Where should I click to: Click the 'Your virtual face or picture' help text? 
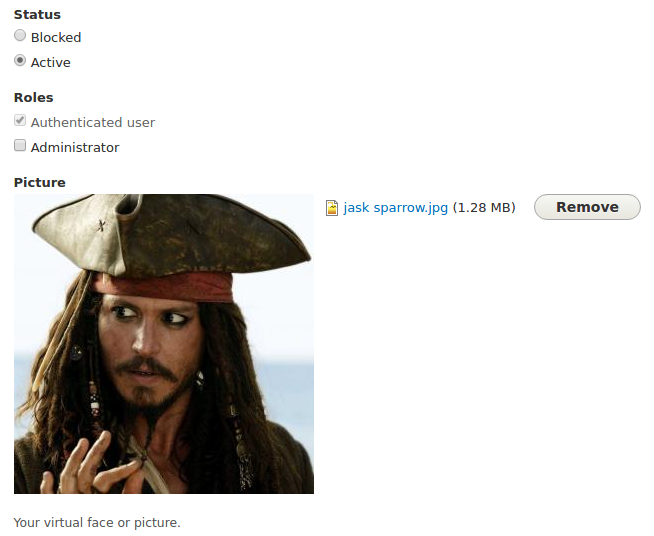pos(97,523)
